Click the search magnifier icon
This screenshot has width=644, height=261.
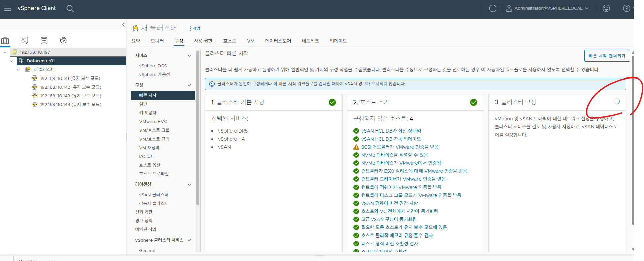click(x=70, y=8)
